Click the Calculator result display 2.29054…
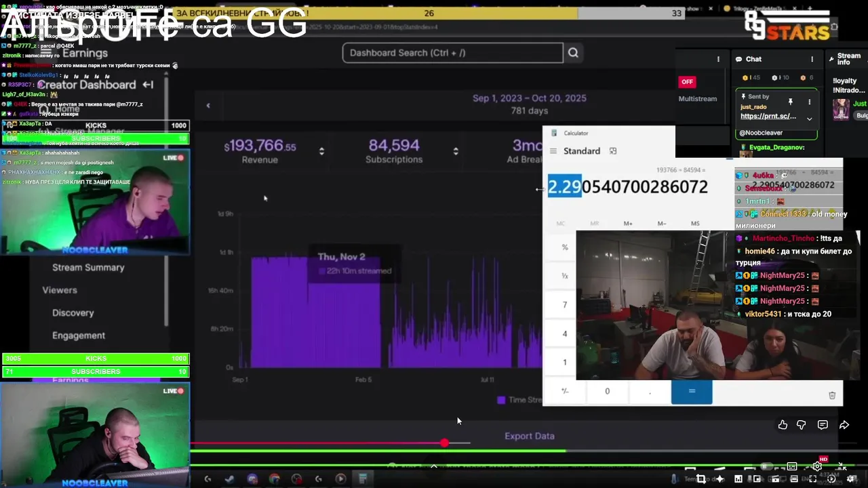Image resolution: width=868 pixels, height=488 pixels. point(627,187)
